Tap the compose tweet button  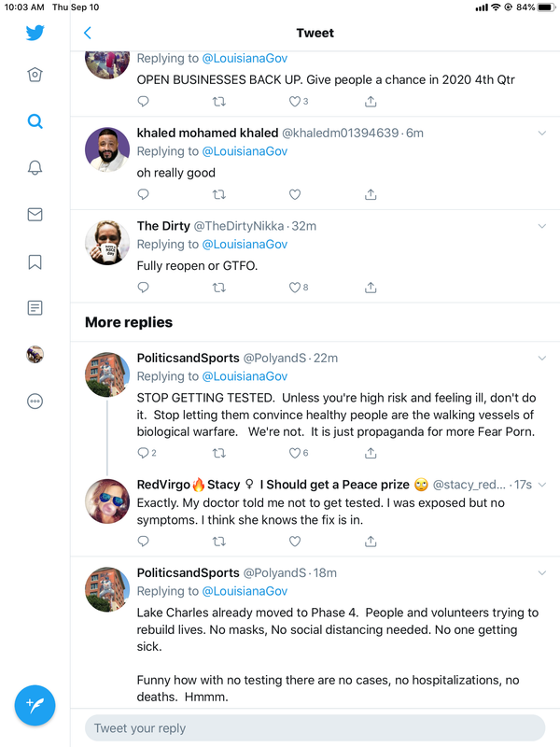click(x=35, y=705)
